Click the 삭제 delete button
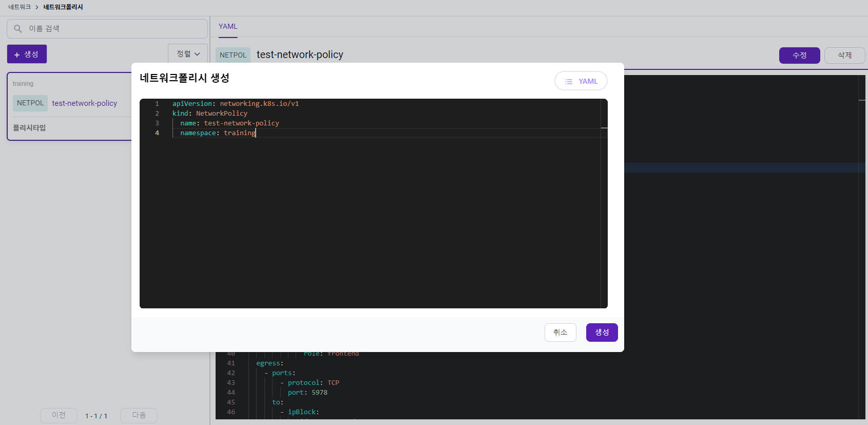 click(x=845, y=56)
